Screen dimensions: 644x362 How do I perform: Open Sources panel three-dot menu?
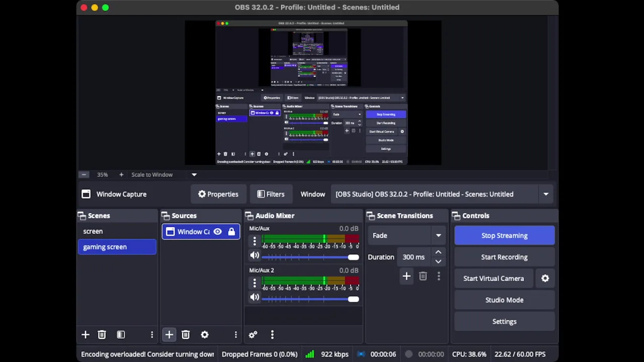tap(235, 335)
